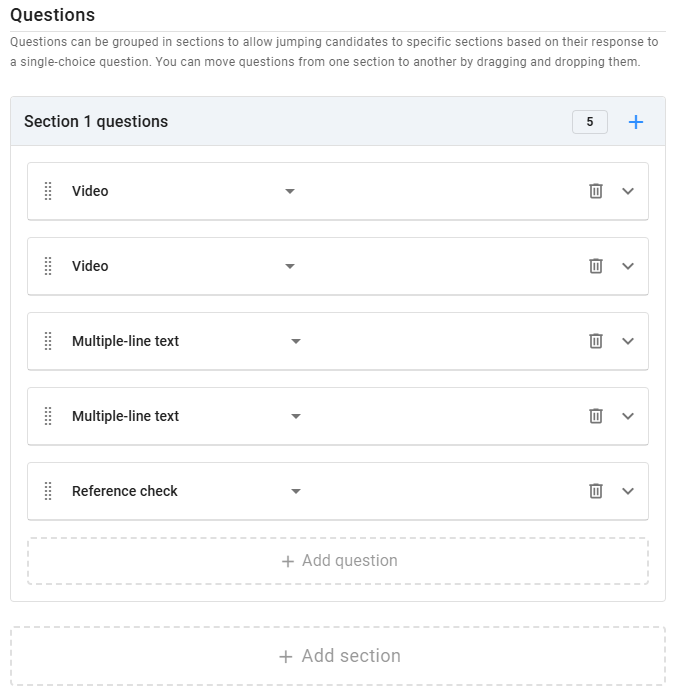Open type dropdown for the first Multiple-line text

pos(295,341)
